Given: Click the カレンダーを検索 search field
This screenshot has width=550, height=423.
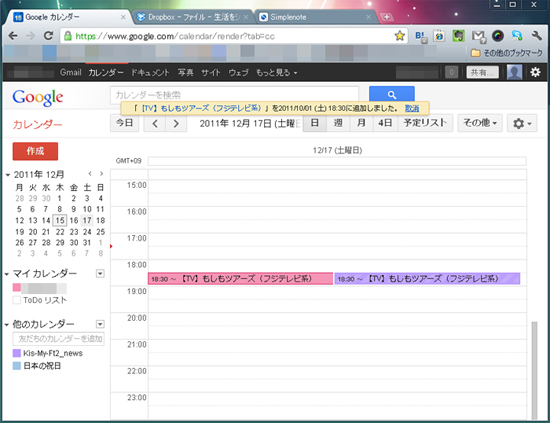Looking at the screenshot, I should pyautogui.click(x=234, y=95).
